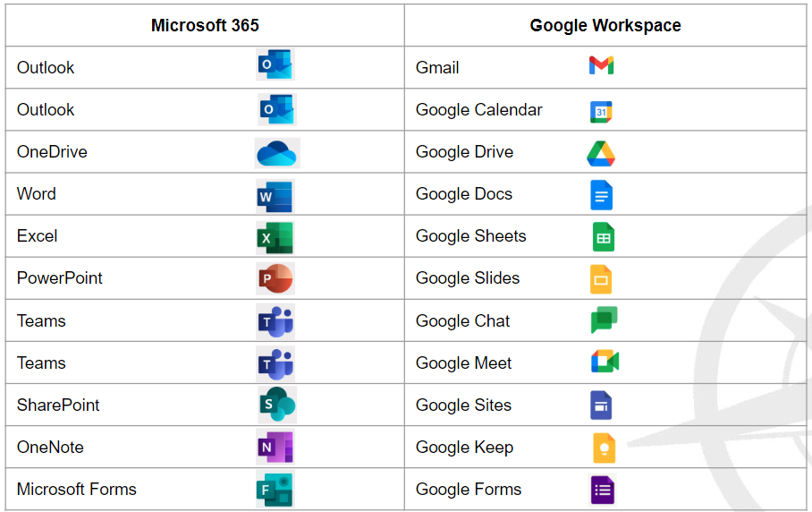The width and height of the screenshot is (812, 512).
Task: Select the Google Sheets icon
Action: pyautogui.click(x=603, y=237)
